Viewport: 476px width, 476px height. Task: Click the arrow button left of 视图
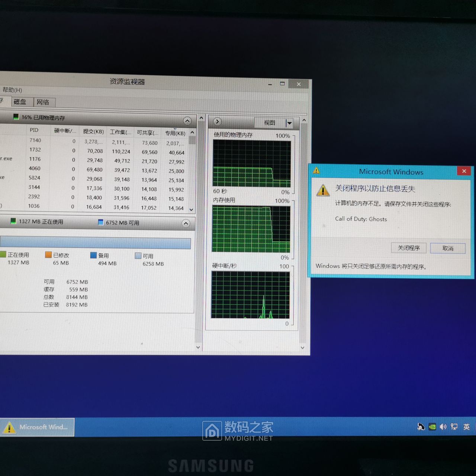pyautogui.click(x=218, y=122)
